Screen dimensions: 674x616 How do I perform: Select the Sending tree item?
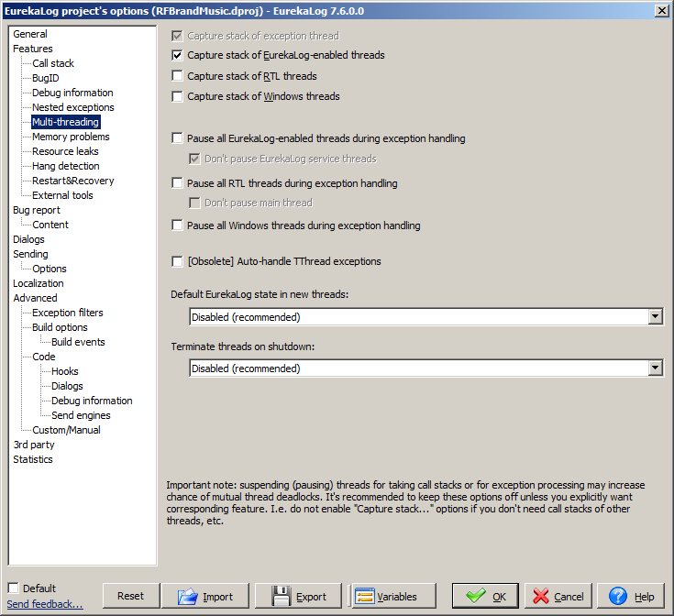pyautogui.click(x=30, y=254)
